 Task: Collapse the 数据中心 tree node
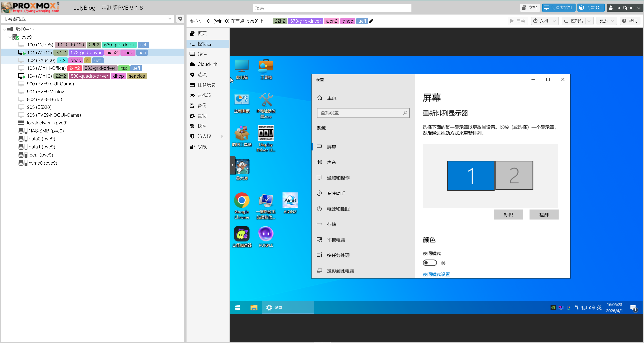pos(4,29)
